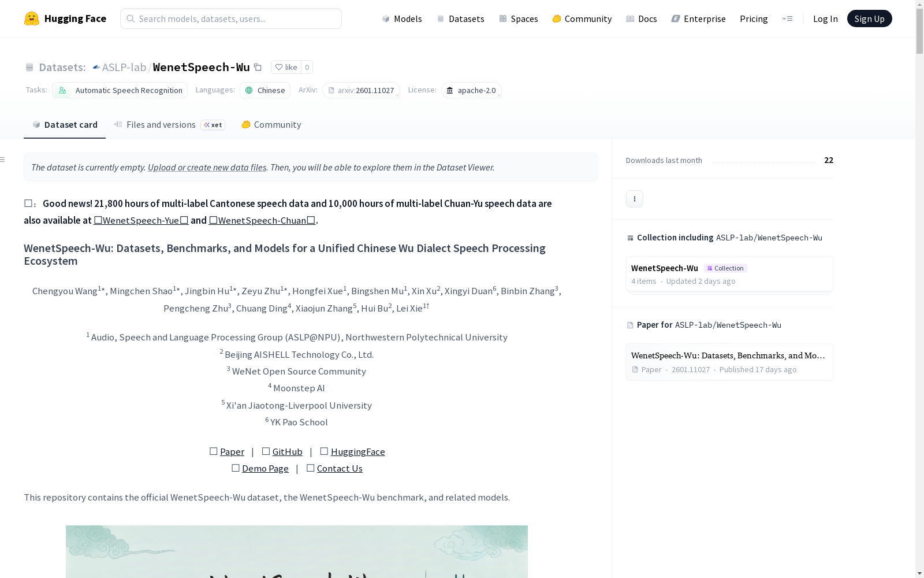Click the apache-2.0 license tag
The width and height of the screenshot is (924, 578).
(471, 90)
